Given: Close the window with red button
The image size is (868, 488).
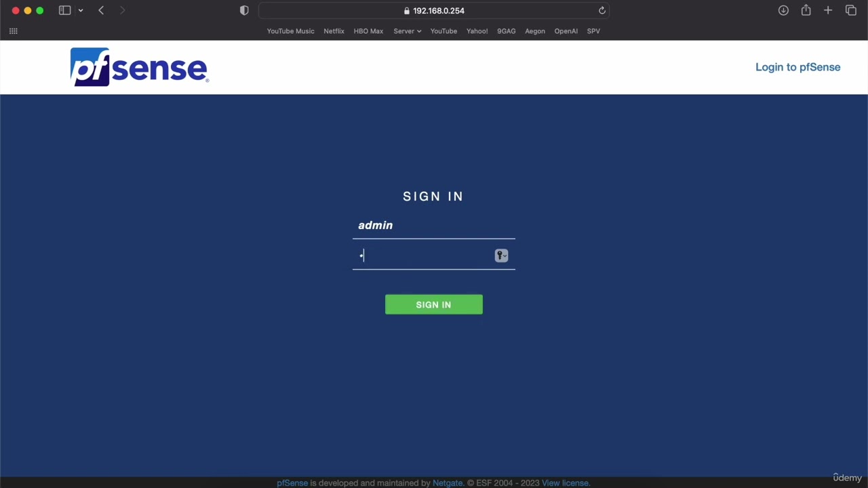Looking at the screenshot, I should [16, 10].
